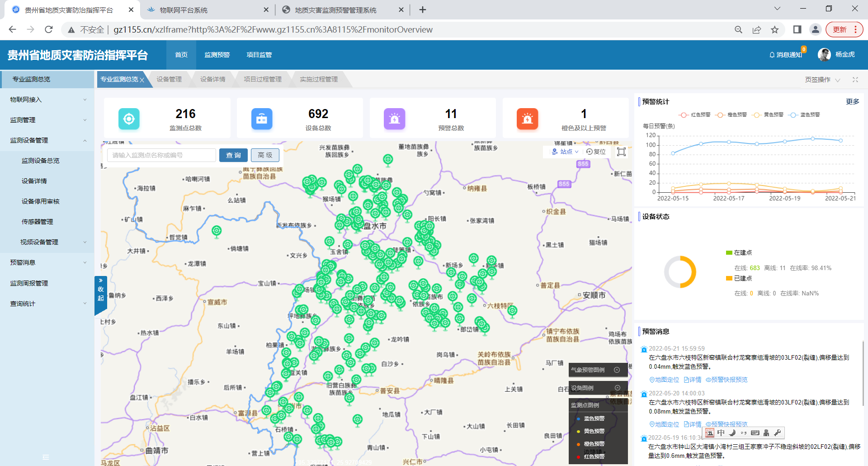
Task: Collapse the 气象预警图例 legend panel
Action: click(617, 370)
